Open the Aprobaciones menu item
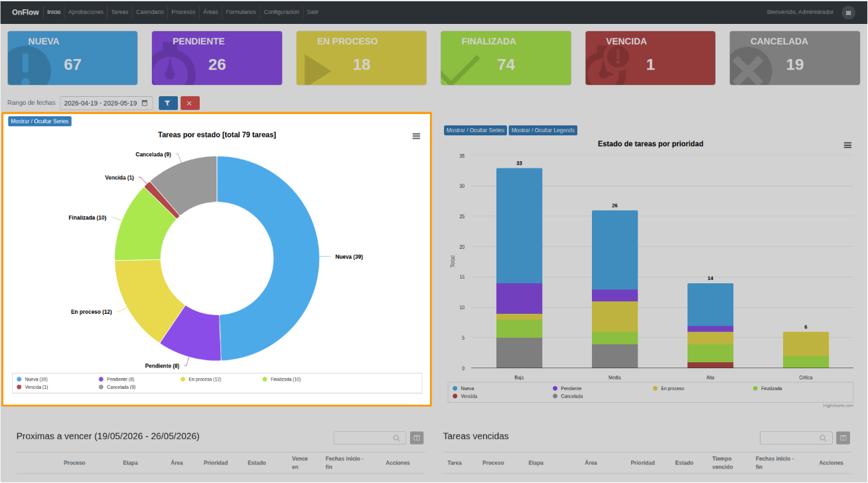Image resolution: width=868 pixels, height=483 pixels. [x=86, y=12]
